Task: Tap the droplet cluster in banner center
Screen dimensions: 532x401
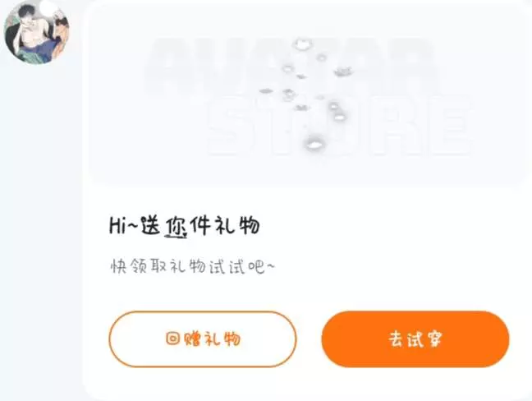Action: coord(312,94)
